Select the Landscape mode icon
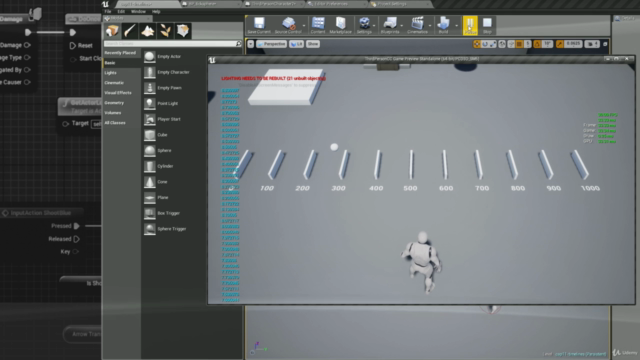The image size is (640, 360). 147,31
